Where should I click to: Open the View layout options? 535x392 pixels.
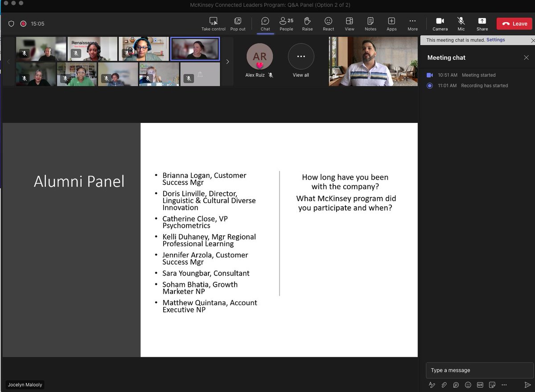[x=350, y=24]
